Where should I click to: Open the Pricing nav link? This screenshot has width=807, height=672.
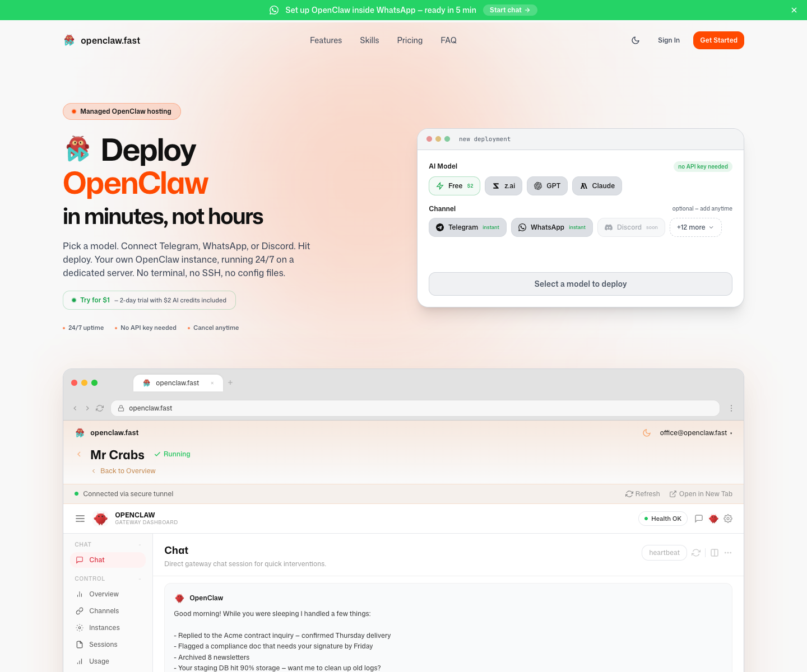coord(410,40)
